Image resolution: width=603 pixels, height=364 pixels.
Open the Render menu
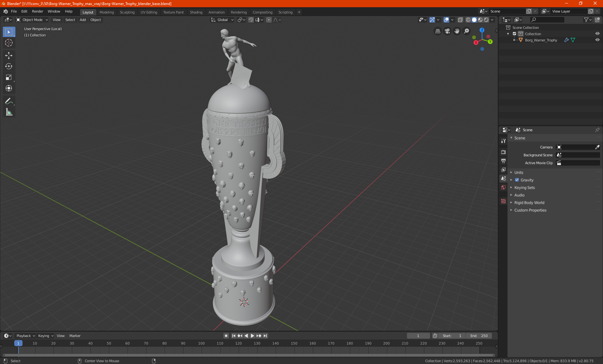coord(37,11)
